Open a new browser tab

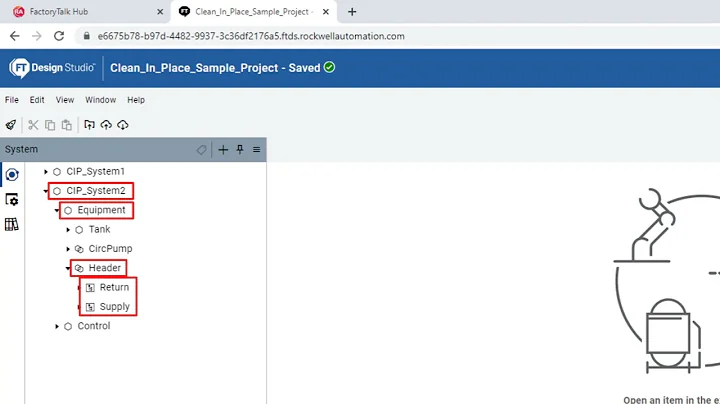pos(352,12)
